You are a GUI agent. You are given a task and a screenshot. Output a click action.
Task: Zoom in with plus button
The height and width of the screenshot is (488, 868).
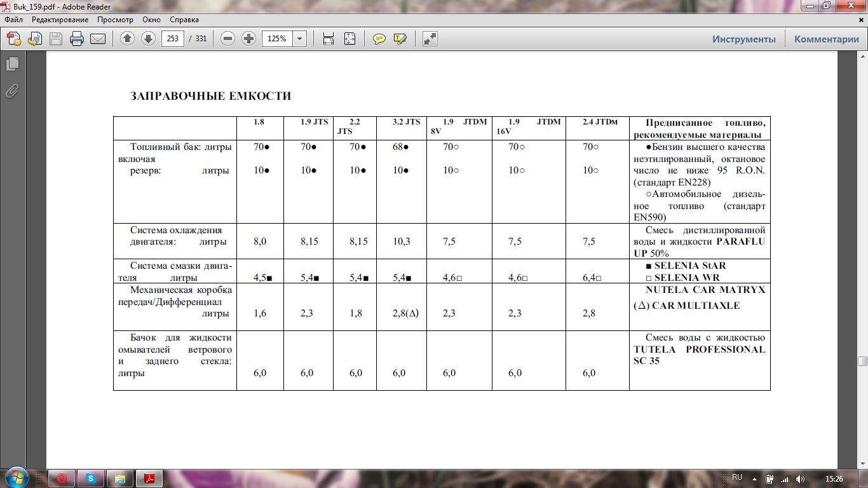point(249,39)
